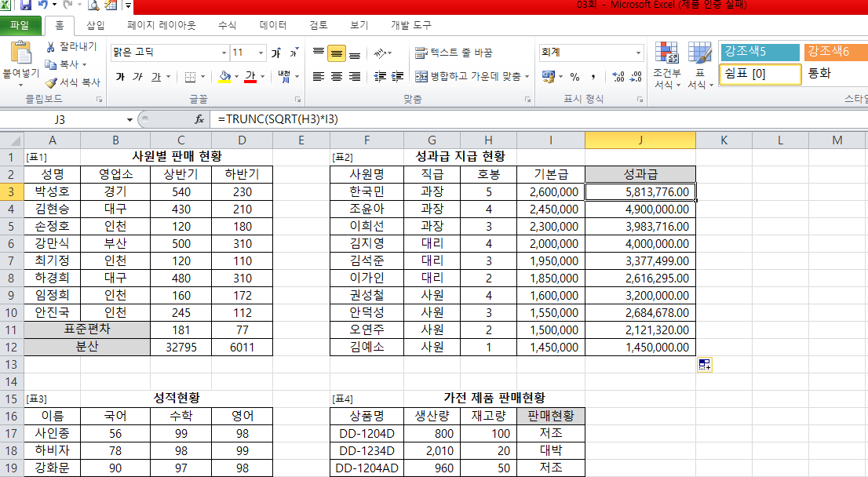868x477 pixels.
Task: Toggle middle vertical alignment
Action: tap(337, 53)
